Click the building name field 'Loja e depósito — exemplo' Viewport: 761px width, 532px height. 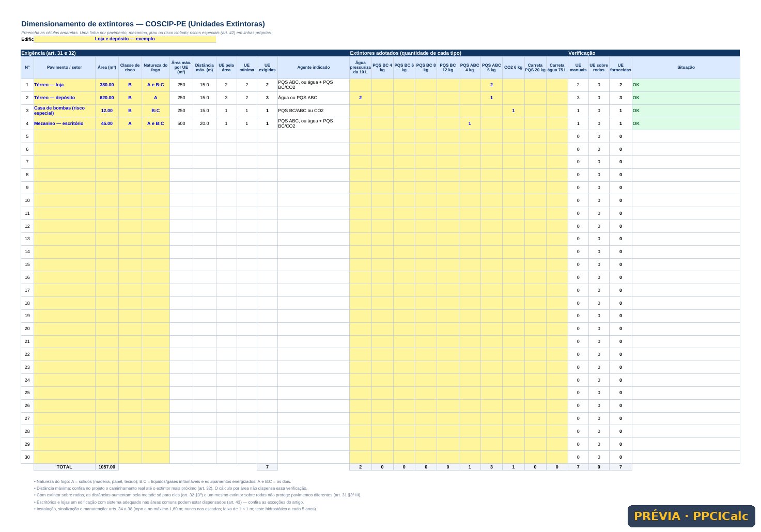pyautogui.click(x=125, y=39)
